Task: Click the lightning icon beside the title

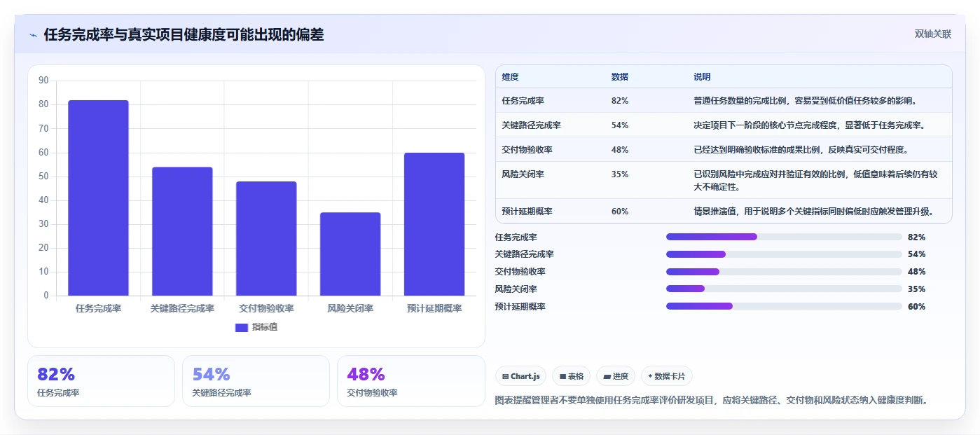Action: 33,35
